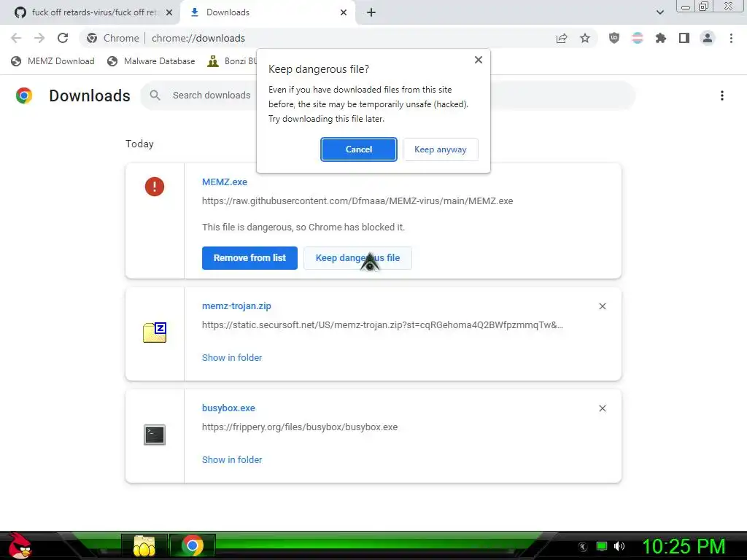
Task: Click the browser forward arrow
Action: [x=39, y=38]
